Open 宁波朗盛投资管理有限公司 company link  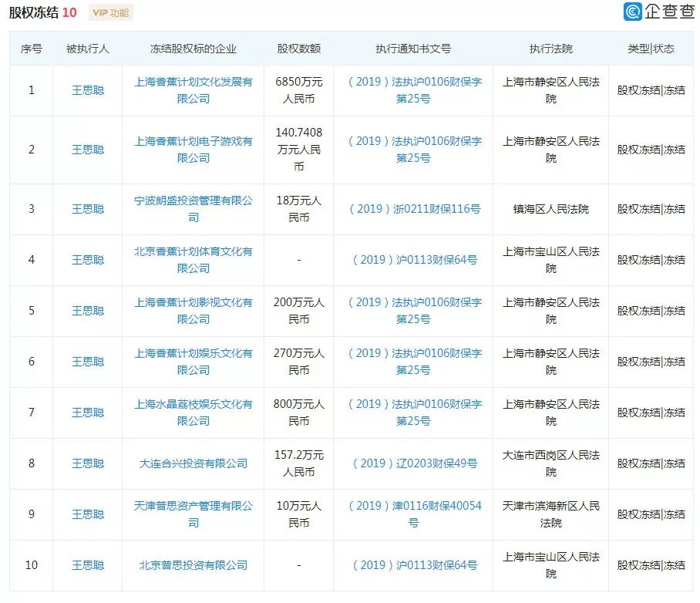click(194, 209)
